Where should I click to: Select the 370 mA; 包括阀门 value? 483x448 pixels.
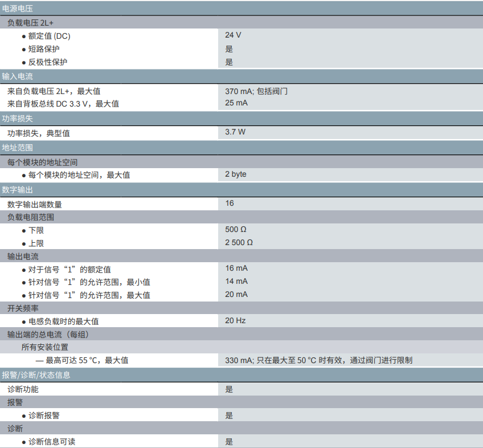(256, 91)
